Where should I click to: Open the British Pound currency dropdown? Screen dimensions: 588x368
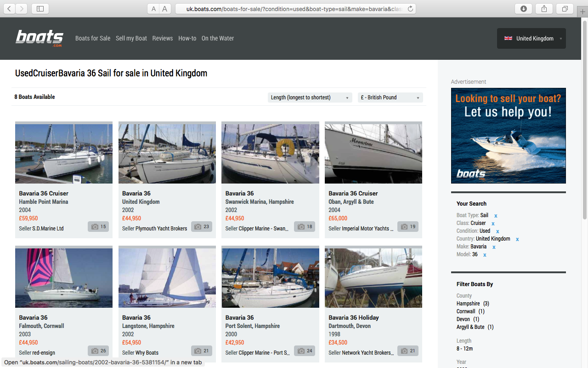coord(390,98)
